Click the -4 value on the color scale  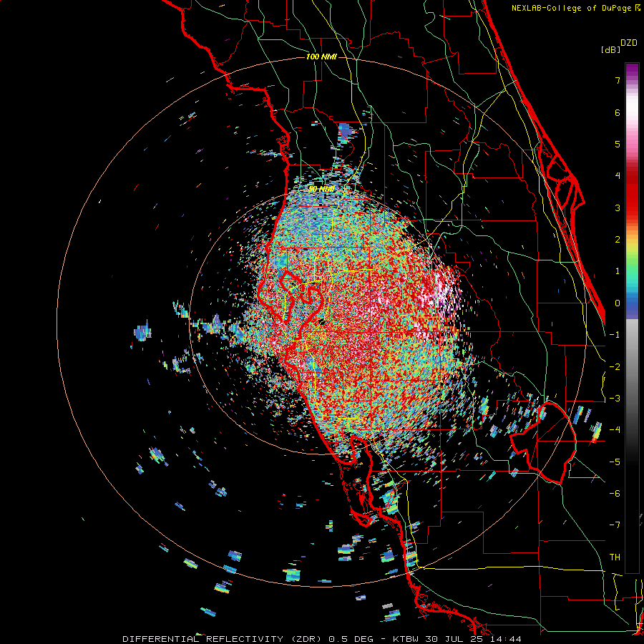(x=615, y=430)
